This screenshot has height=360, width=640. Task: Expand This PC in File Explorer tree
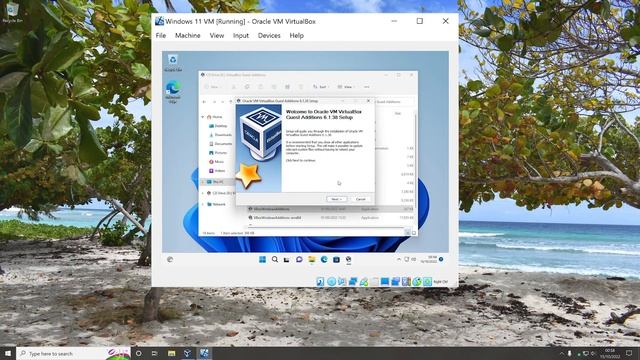pos(203,182)
